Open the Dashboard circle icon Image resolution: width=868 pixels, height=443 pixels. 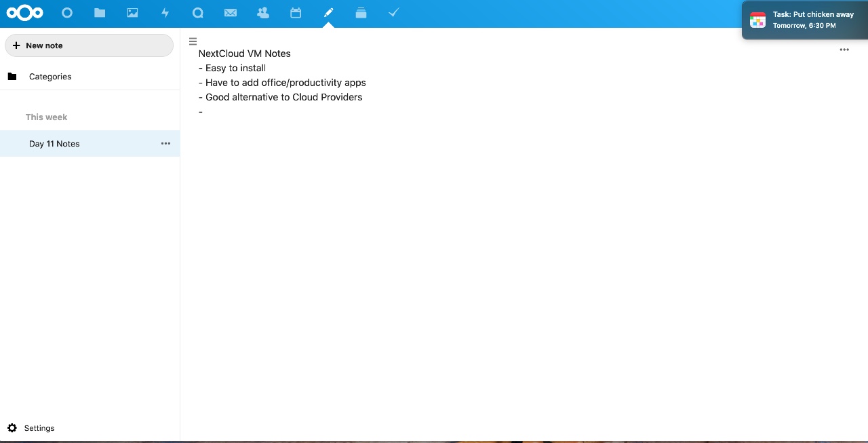click(x=67, y=12)
